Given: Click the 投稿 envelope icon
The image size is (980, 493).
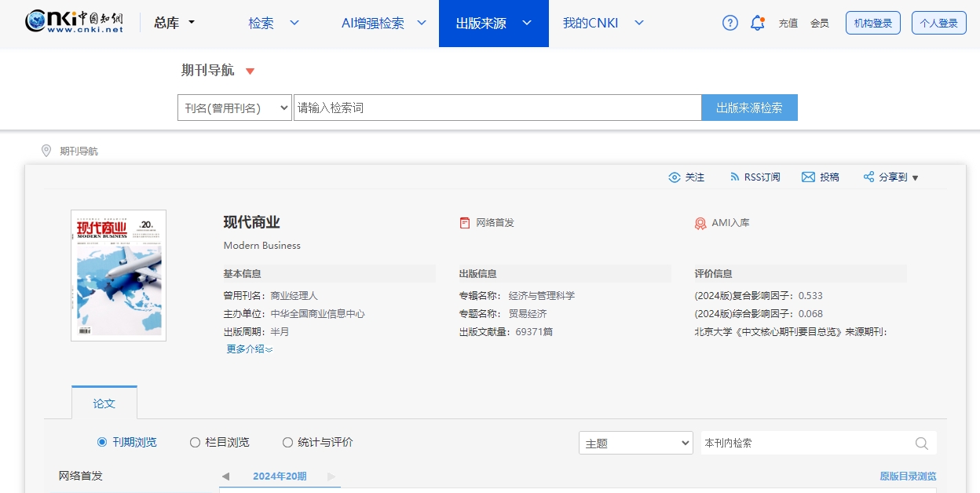Looking at the screenshot, I should [x=809, y=177].
